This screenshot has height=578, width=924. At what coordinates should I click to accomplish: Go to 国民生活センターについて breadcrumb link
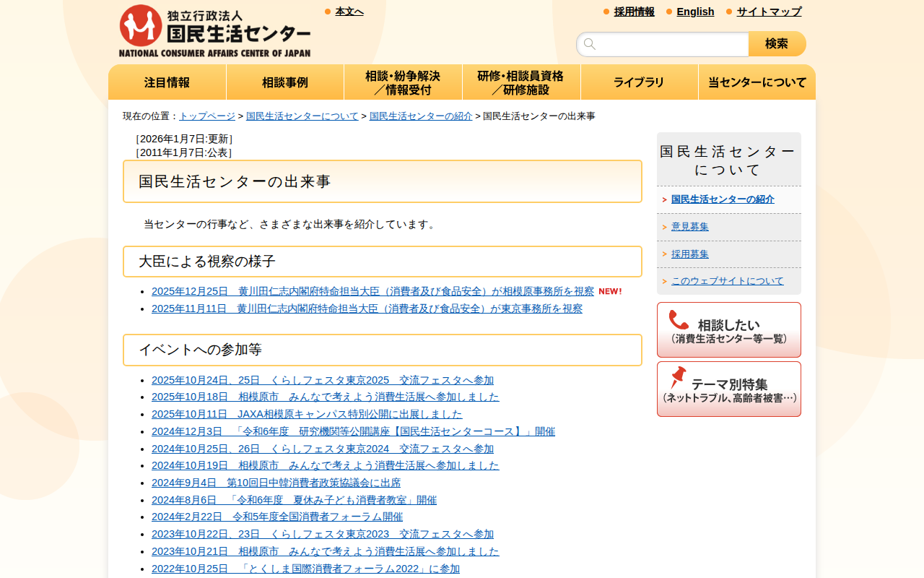tap(302, 116)
